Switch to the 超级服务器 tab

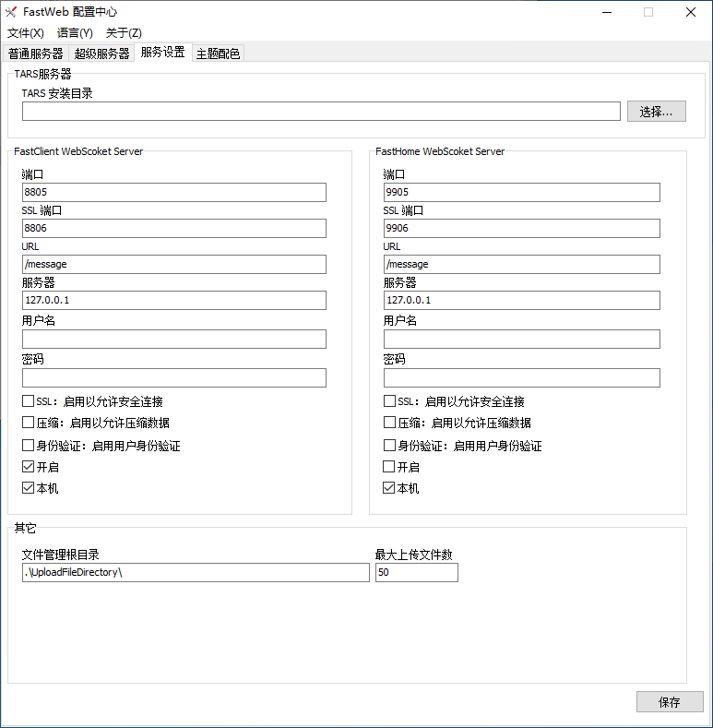pos(101,54)
